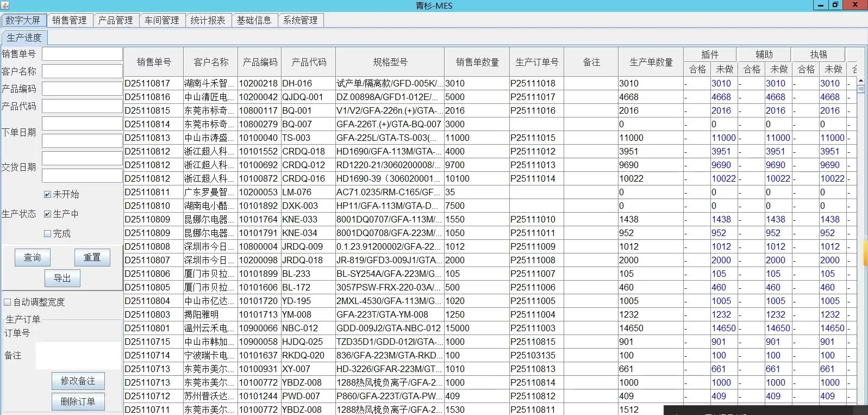
Task: Click the Java application icon in title bar
Action: 5,5
